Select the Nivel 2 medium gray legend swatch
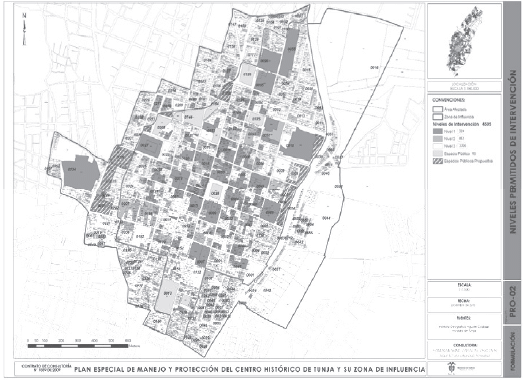 pyautogui.click(x=437, y=138)
